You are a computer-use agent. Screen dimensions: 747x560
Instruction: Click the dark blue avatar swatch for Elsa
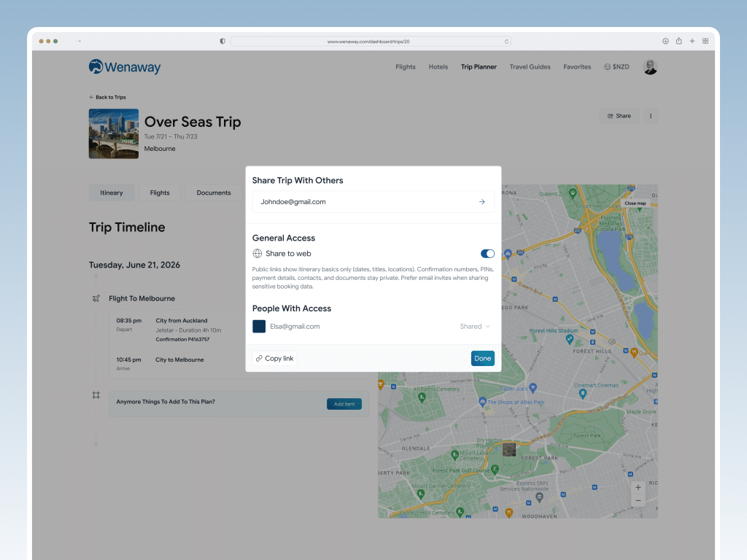coord(259,326)
